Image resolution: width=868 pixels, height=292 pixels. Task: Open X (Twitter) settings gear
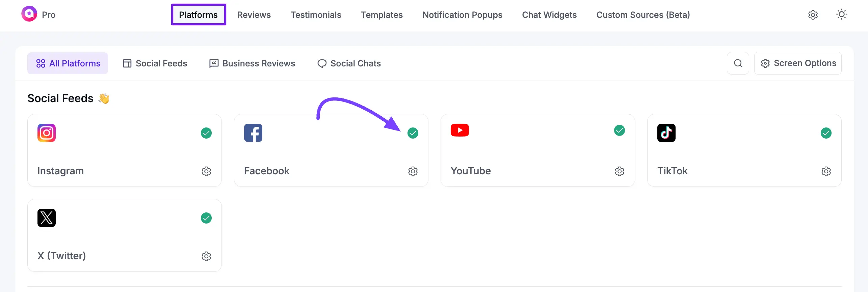tap(206, 256)
